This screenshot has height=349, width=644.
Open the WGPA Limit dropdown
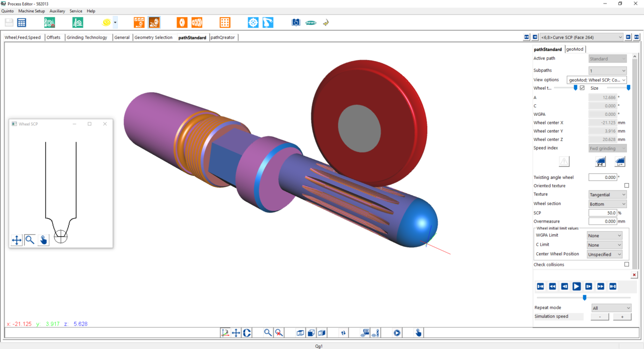(x=605, y=235)
